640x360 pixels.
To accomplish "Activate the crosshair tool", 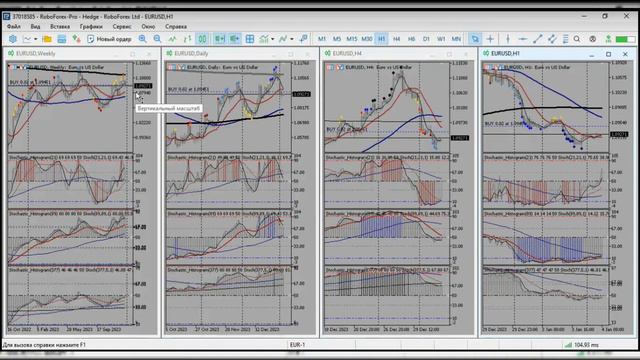I will click(x=490, y=39).
